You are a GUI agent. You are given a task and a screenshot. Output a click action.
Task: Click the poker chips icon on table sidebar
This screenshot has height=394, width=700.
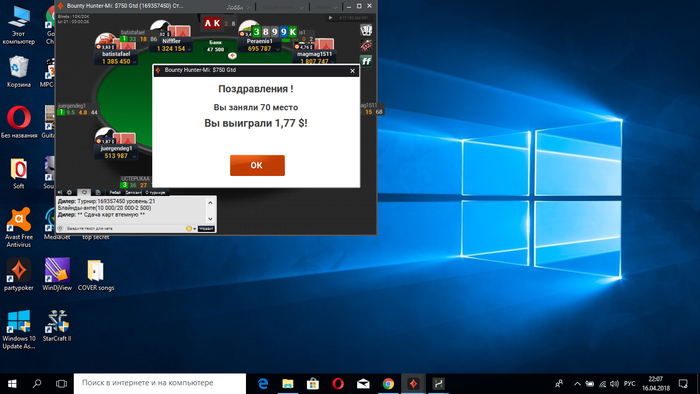(366, 45)
